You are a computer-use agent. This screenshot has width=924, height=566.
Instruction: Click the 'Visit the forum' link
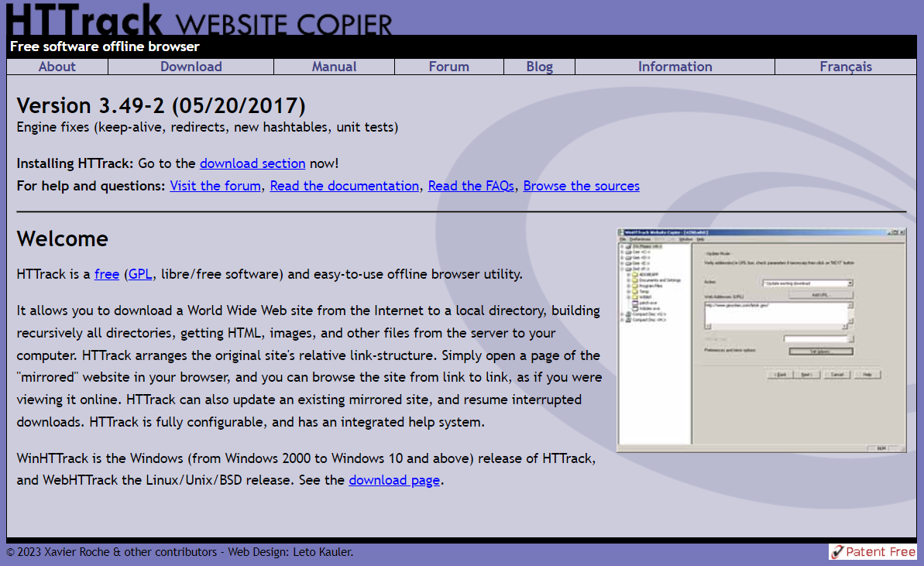click(215, 186)
